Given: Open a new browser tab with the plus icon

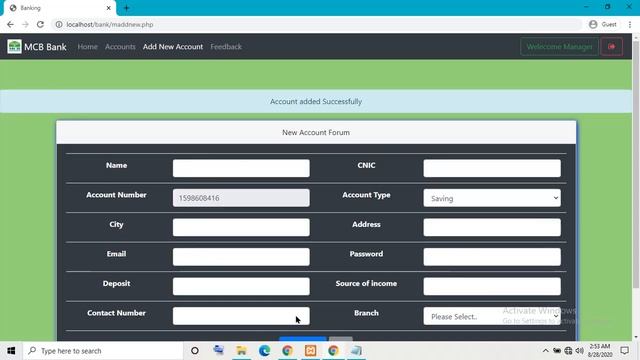Looking at the screenshot, I should point(126,8).
